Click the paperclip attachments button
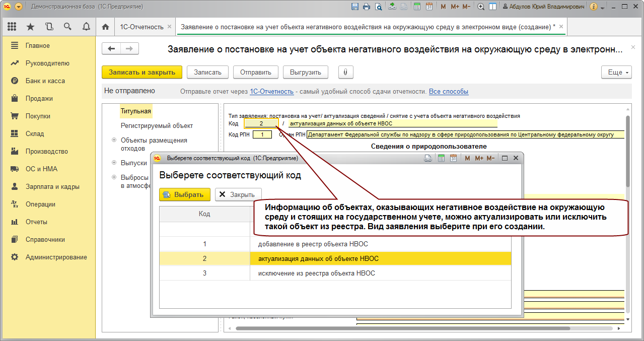 (x=345, y=72)
